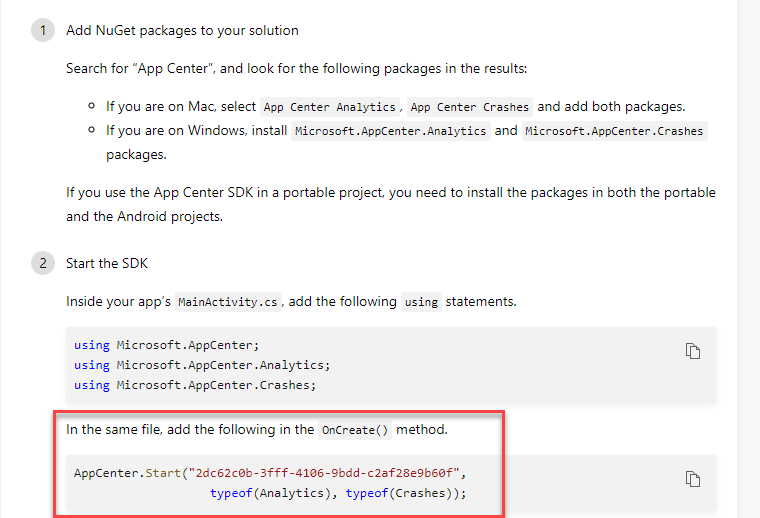Click typeof(Analytics) in the code block

(273, 493)
